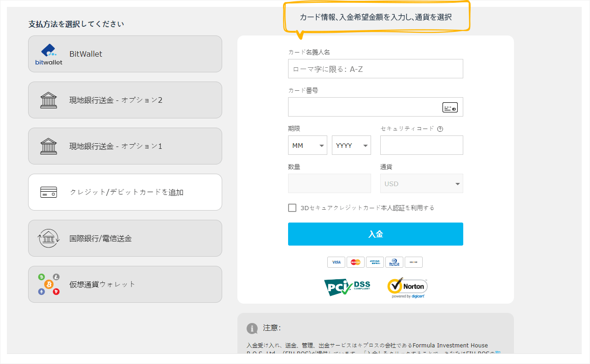Click the BitWallet logo icon
The height and width of the screenshot is (364, 590).
pyautogui.click(x=49, y=54)
